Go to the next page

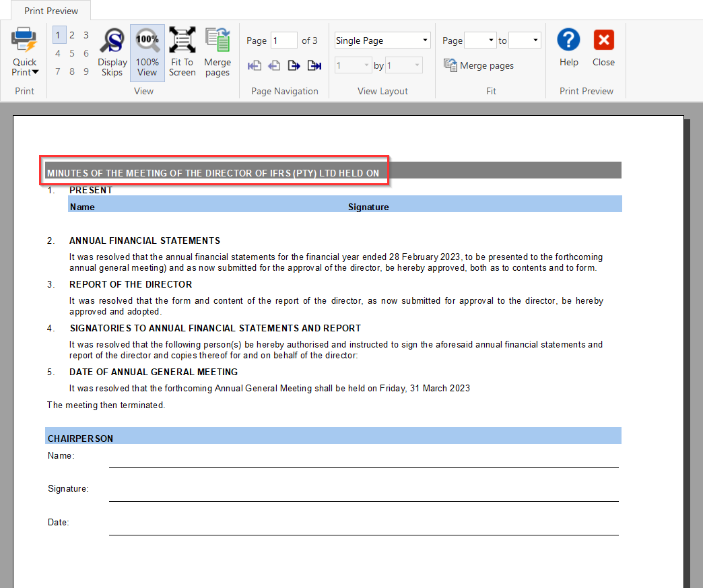pyautogui.click(x=294, y=65)
